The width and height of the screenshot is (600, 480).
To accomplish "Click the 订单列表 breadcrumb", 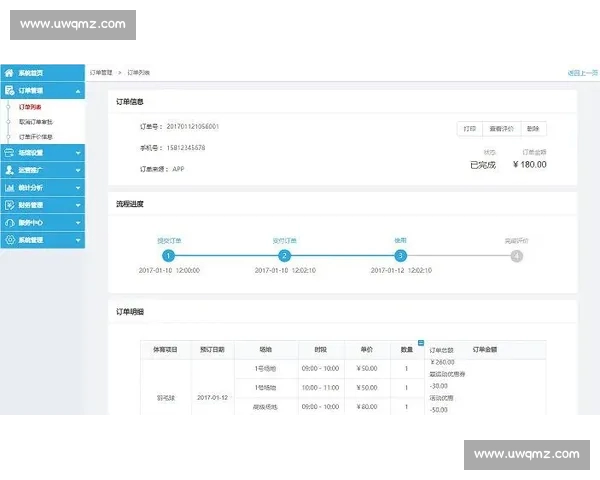I will point(139,72).
